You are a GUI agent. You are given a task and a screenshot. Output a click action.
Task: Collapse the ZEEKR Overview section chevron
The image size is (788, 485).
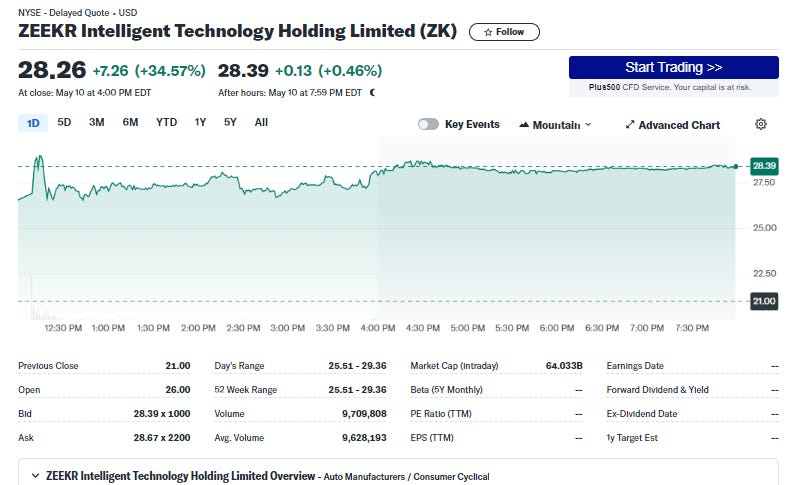(35, 475)
